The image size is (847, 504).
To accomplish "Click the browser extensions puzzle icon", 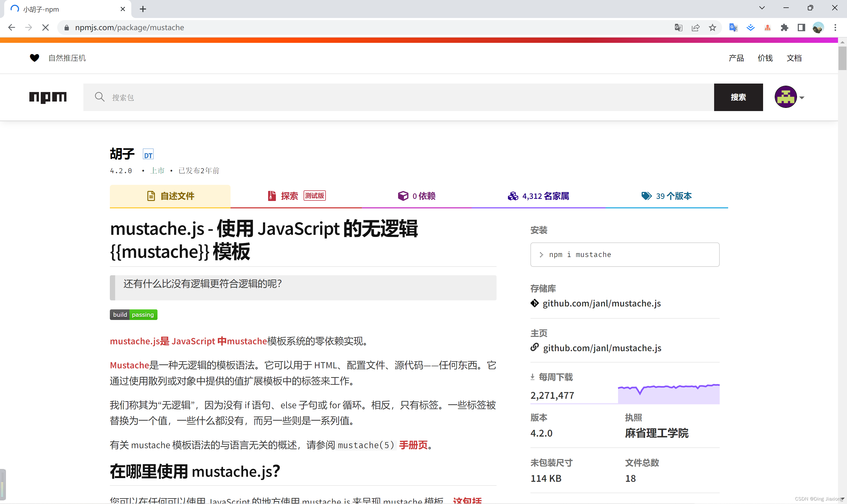I will click(785, 28).
